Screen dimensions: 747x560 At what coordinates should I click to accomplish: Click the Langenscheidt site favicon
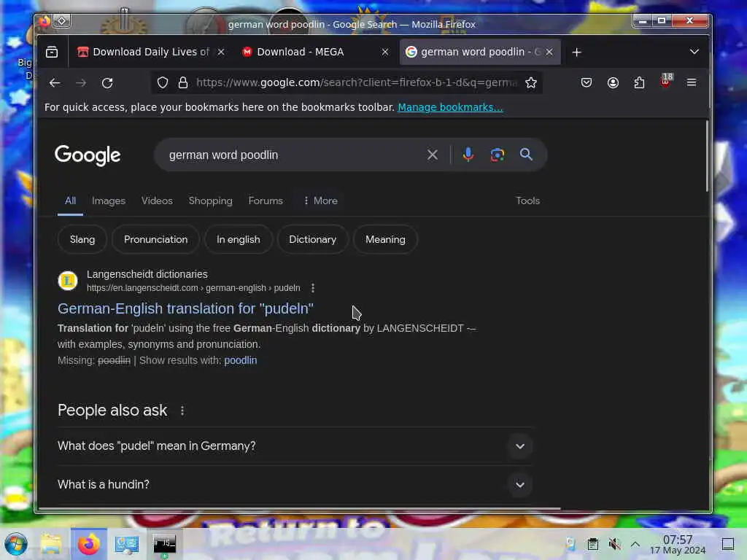[68, 281]
